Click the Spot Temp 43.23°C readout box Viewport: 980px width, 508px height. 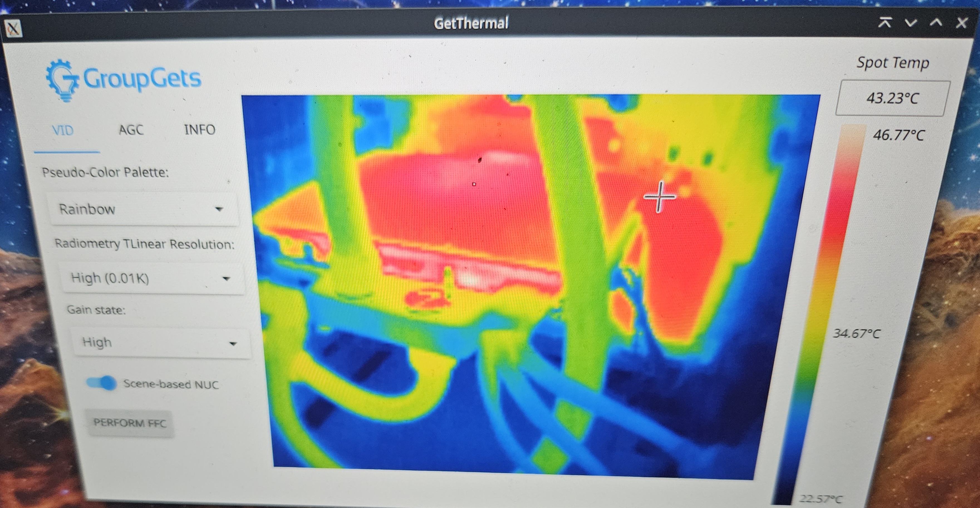pyautogui.click(x=893, y=98)
